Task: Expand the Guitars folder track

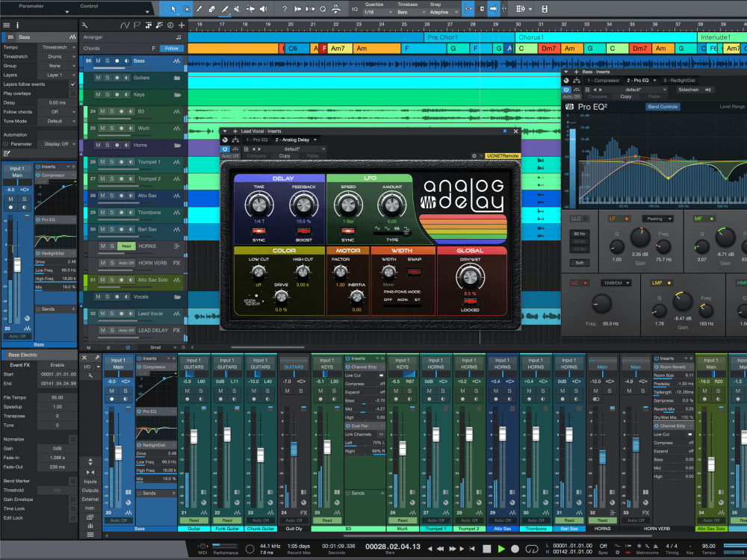Action: (177, 78)
